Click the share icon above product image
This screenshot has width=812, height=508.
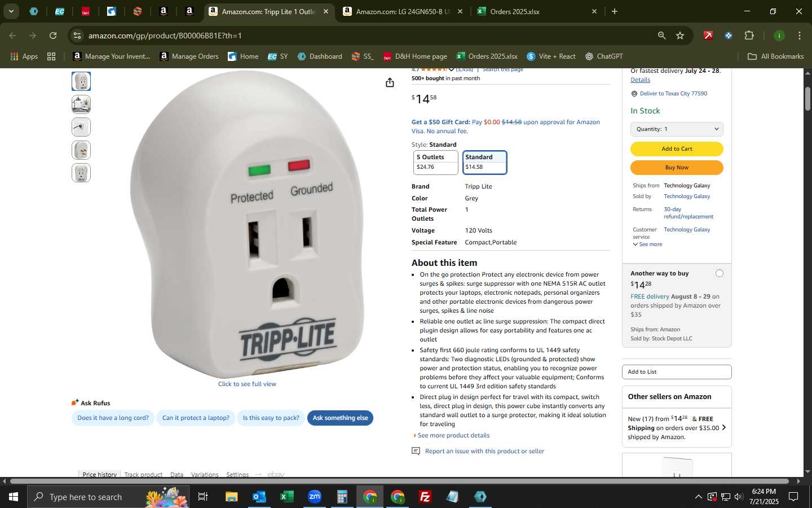(x=390, y=83)
